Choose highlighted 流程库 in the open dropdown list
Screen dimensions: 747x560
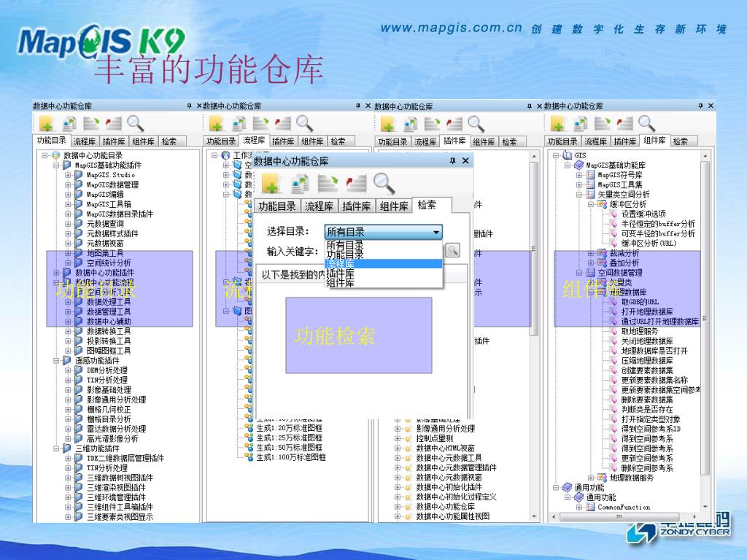pos(384,264)
